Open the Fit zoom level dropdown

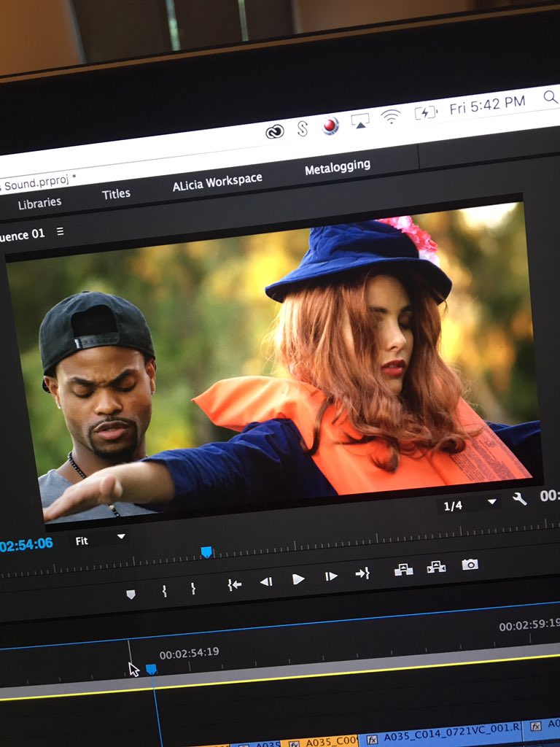[x=100, y=540]
